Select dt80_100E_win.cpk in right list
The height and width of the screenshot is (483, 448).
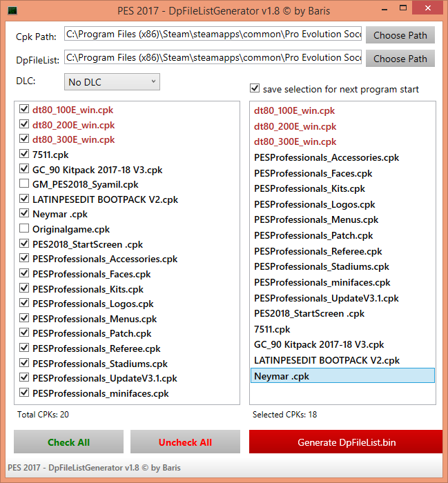(342, 110)
